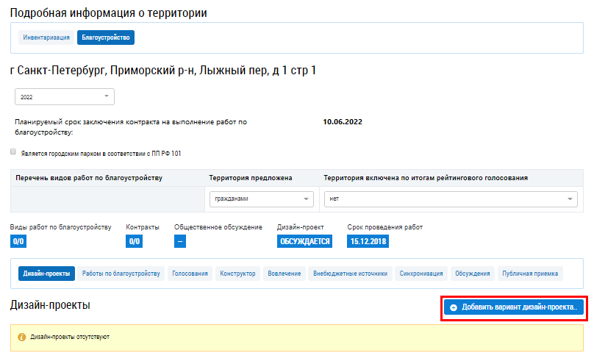Open the Внебюджетные источники tab
Image resolution: width=594 pixels, height=364 pixels.
coord(350,274)
